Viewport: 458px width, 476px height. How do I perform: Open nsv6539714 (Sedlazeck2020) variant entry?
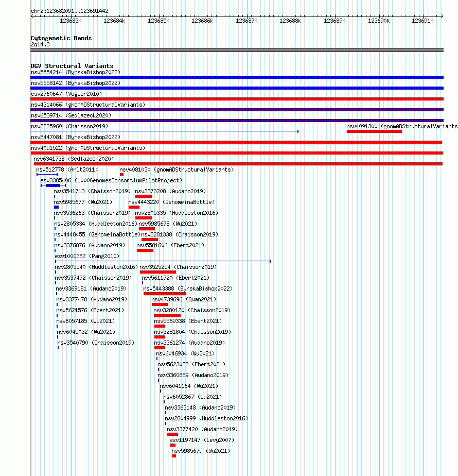[x=71, y=116]
